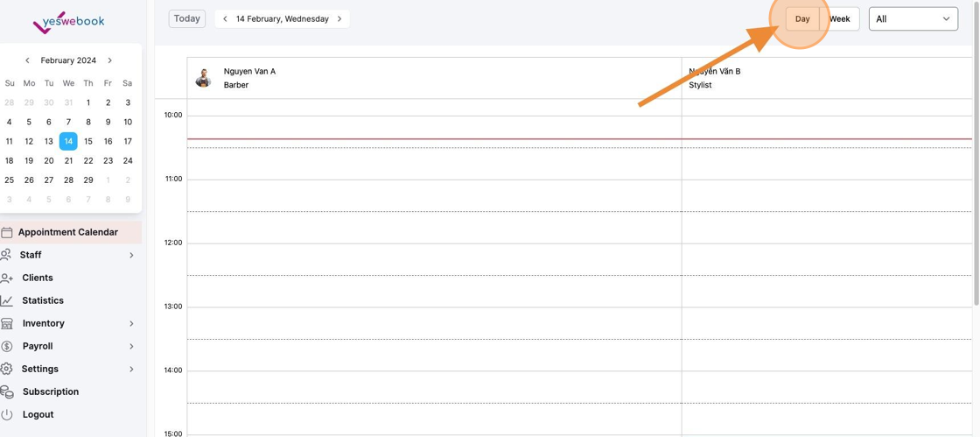Select 21 in the mini calendar
The width and height of the screenshot is (980, 437).
tap(69, 160)
